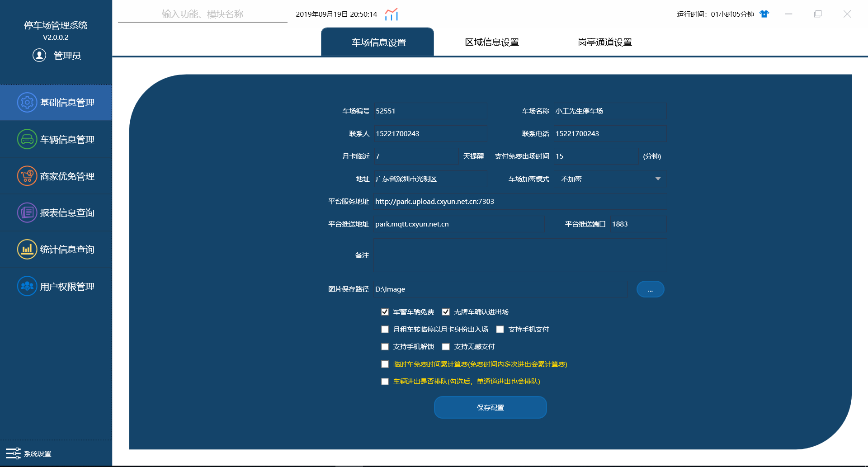Click the 地址 field 广东省深圳市光明区
This screenshot has height=467, width=868.
pos(430,179)
